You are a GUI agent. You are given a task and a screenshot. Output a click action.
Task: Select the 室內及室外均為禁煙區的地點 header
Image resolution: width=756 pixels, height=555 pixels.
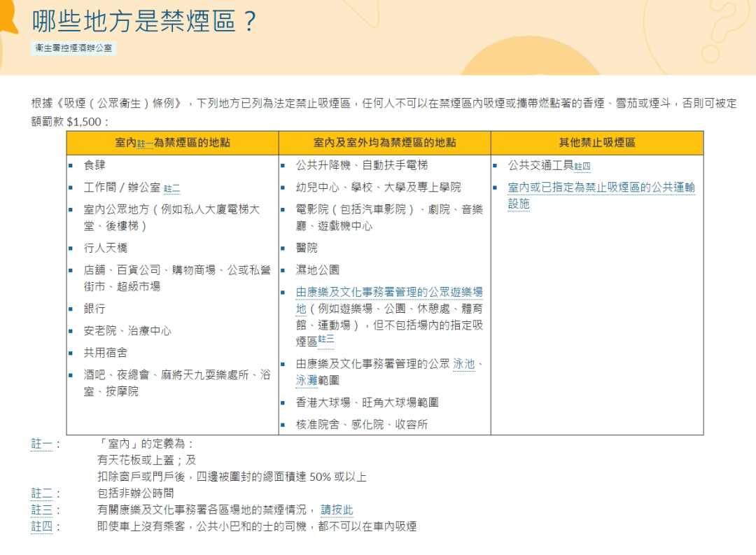384,141
